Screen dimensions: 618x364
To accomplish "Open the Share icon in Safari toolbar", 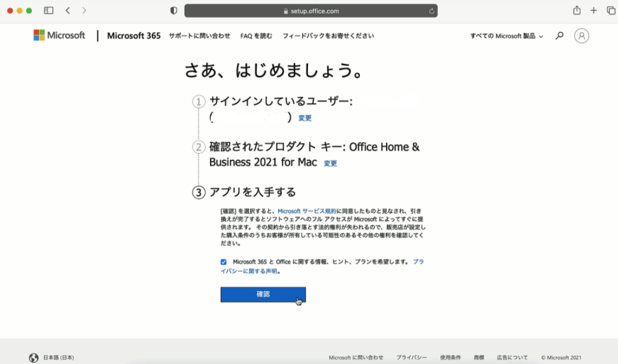I will pos(576,10).
